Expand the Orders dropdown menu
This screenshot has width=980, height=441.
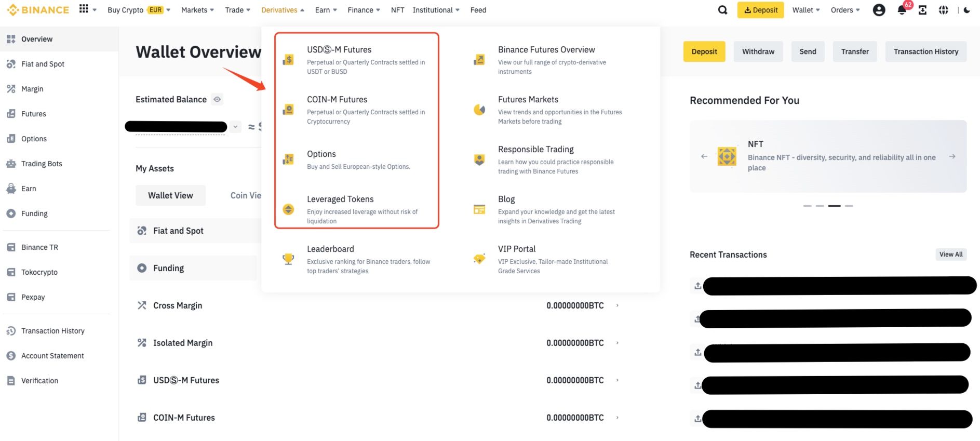click(845, 10)
